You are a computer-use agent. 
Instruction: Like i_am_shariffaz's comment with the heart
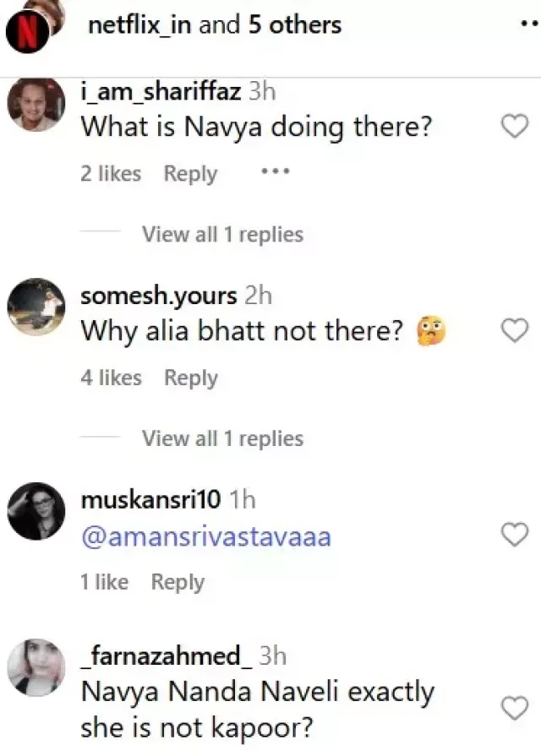515,128
